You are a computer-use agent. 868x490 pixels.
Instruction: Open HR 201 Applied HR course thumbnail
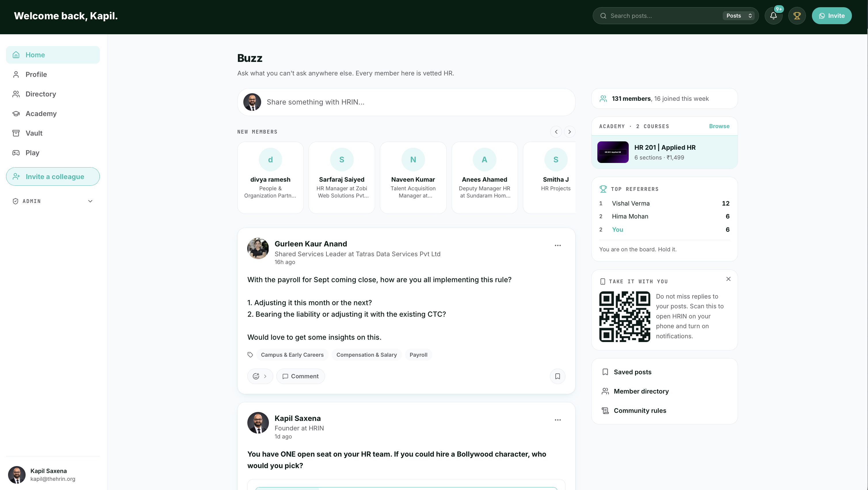pyautogui.click(x=613, y=152)
